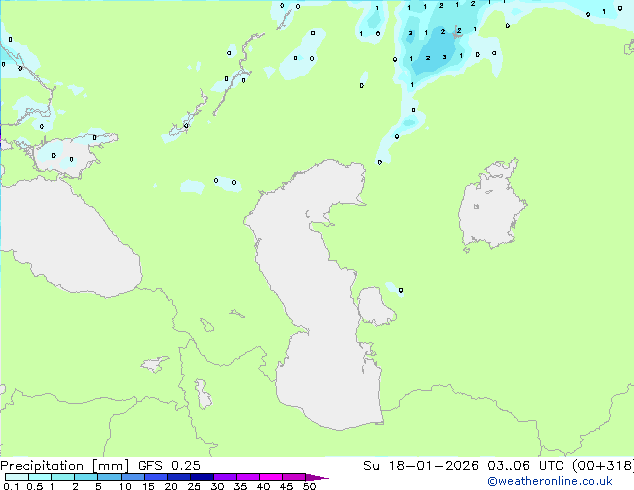The height and width of the screenshot is (490, 634).
Task: Click the '03..06 UTC' time text
Action: point(525,466)
